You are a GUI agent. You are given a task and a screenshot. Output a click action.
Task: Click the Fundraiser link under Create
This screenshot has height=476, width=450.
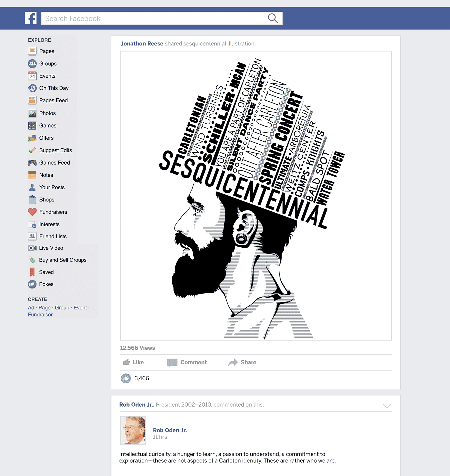pos(40,314)
